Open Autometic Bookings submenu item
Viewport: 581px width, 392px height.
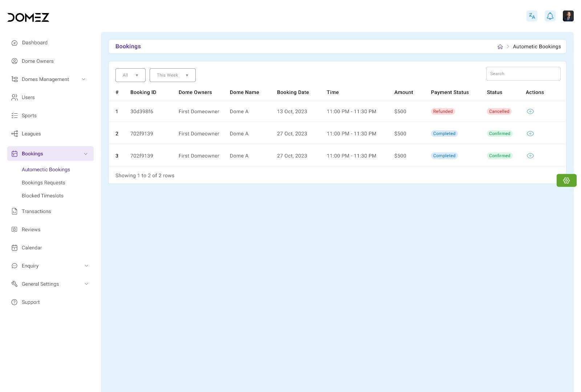(46, 170)
